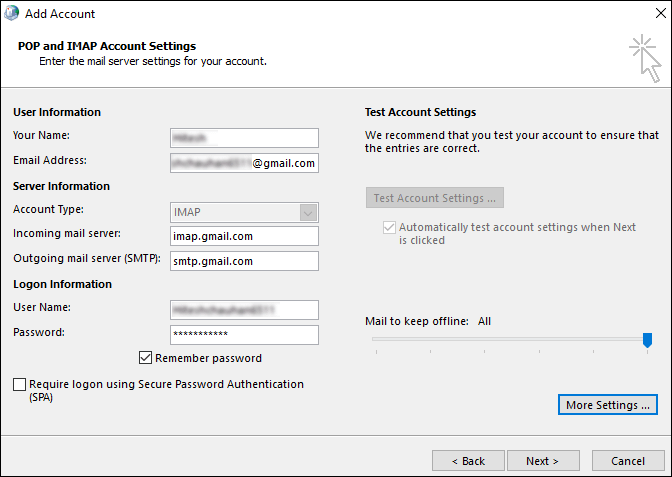This screenshot has width=672, height=477.
Task: Click the 'Server Information' section label
Action: 61,186
